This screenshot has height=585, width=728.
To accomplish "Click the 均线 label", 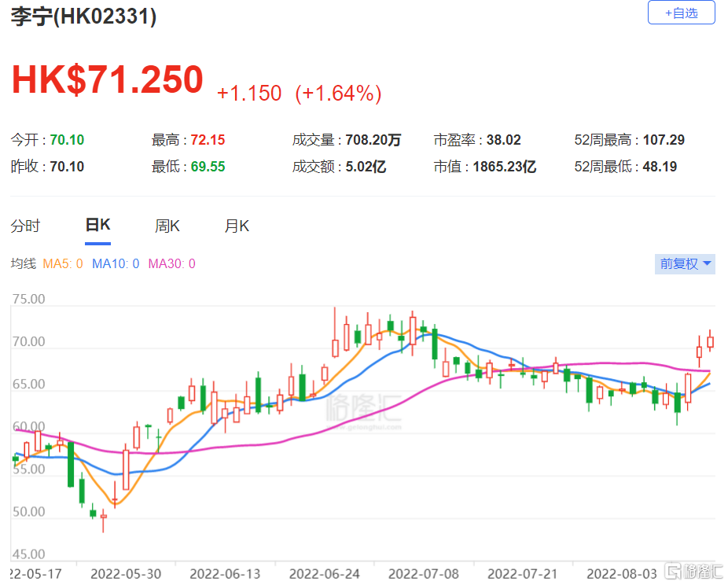I will [24, 263].
